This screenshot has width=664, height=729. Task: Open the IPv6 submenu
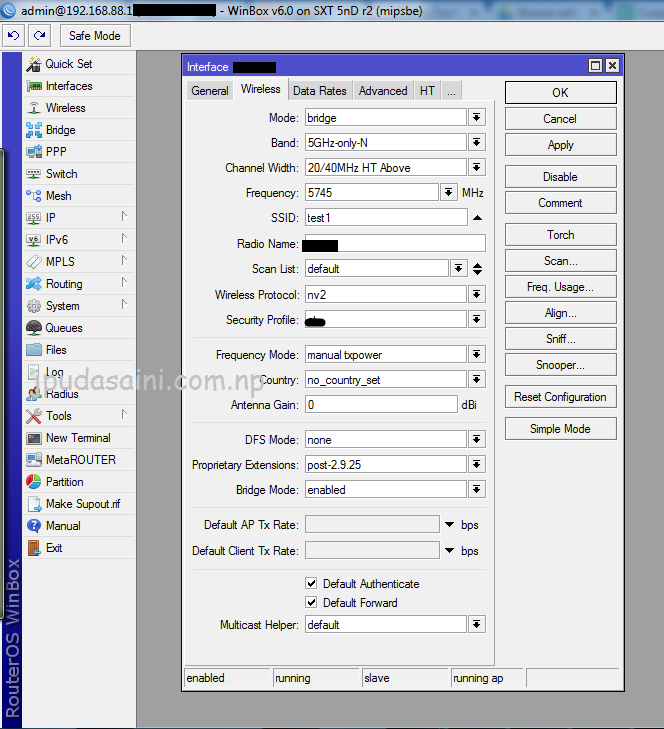pyautogui.click(x=79, y=240)
